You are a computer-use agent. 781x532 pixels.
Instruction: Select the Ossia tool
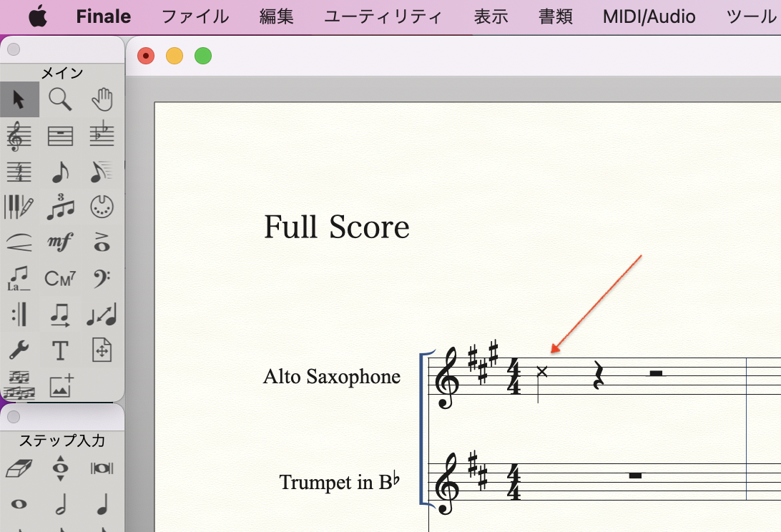point(19,385)
